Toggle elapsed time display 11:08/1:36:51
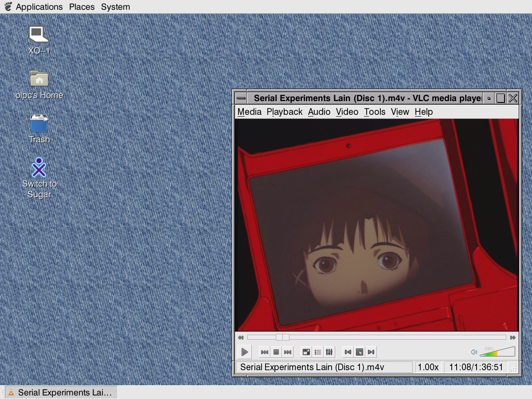The image size is (532, 399). click(476, 367)
